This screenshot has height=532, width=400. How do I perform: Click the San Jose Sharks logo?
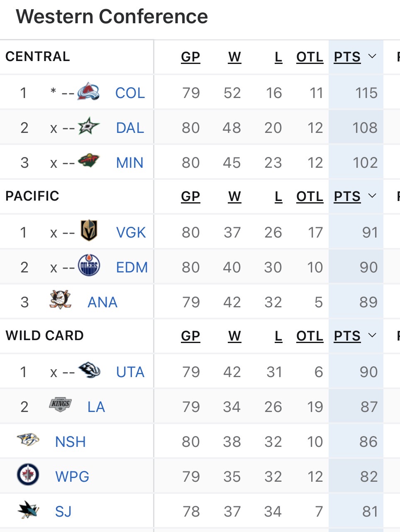tap(28, 510)
